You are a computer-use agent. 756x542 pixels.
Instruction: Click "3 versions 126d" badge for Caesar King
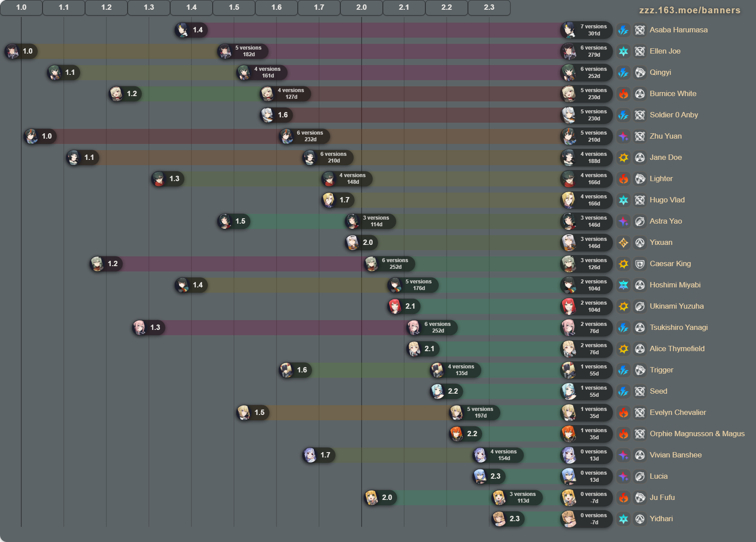coord(586,264)
